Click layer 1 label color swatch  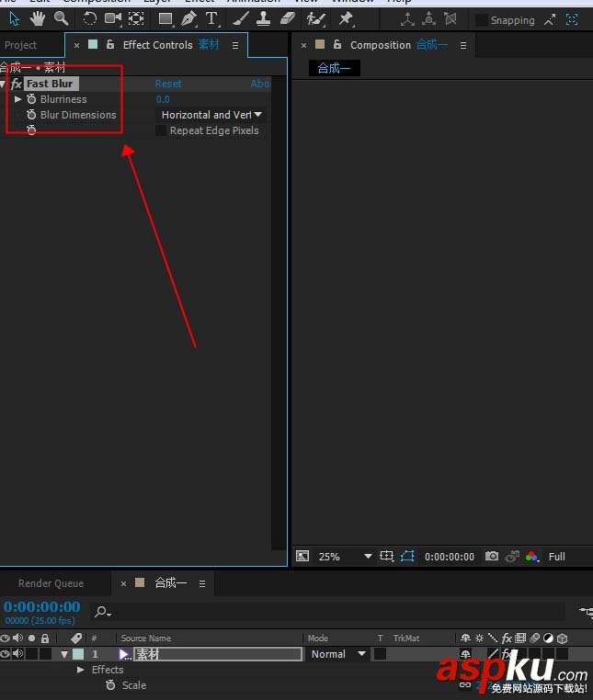click(x=78, y=654)
